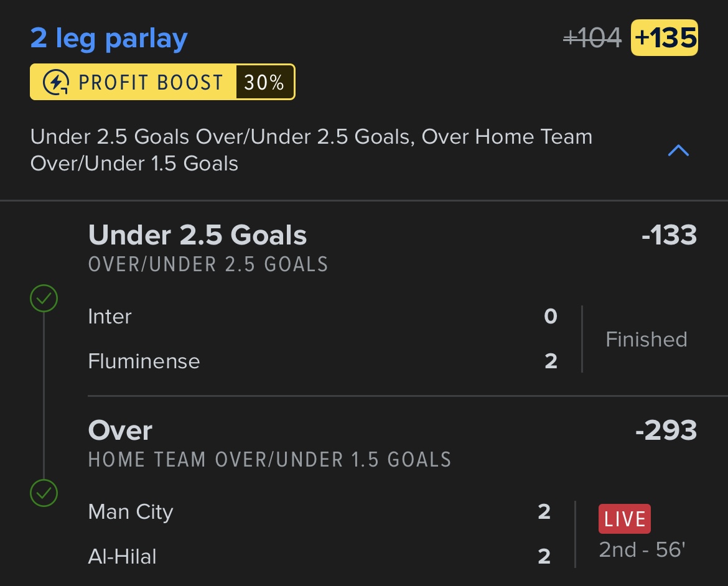The image size is (728, 586).
Task: Tap the crossed-out +104 odds
Action: point(592,37)
